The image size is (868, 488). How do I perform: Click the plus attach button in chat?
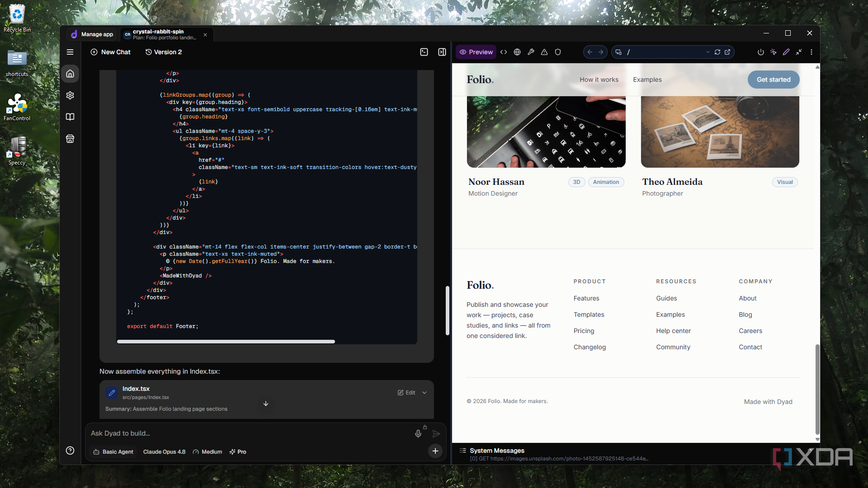point(435,451)
